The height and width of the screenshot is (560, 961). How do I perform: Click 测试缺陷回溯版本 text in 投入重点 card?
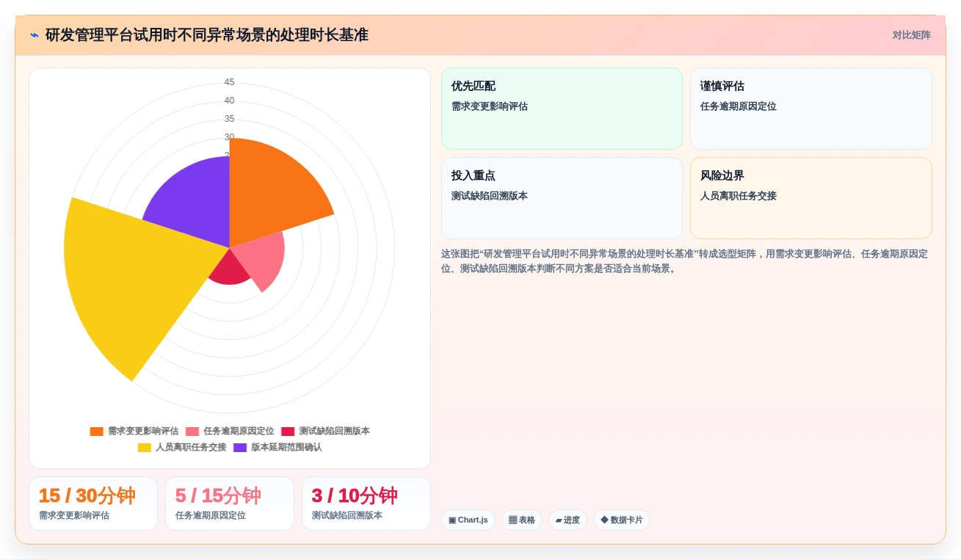(x=490, y=196)
